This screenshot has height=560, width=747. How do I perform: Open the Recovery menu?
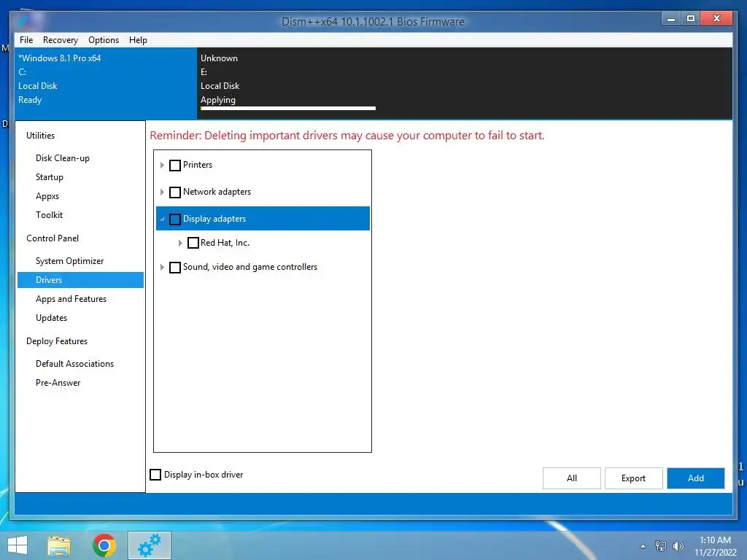pos(60,40)
